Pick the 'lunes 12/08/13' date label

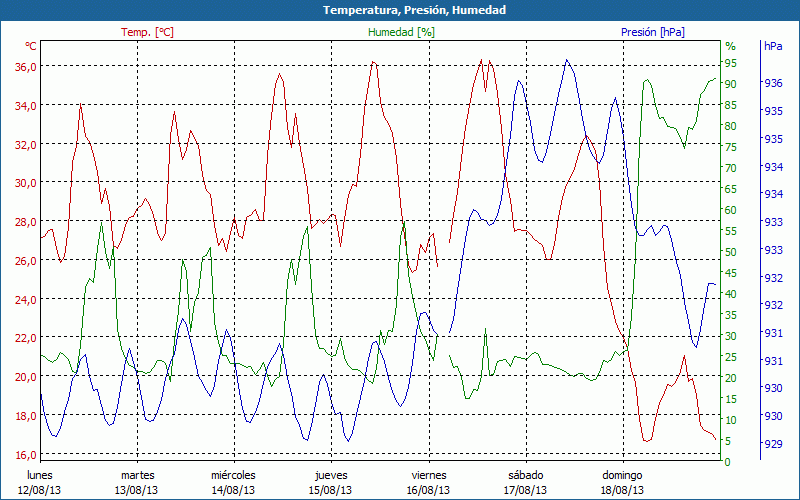41,482
